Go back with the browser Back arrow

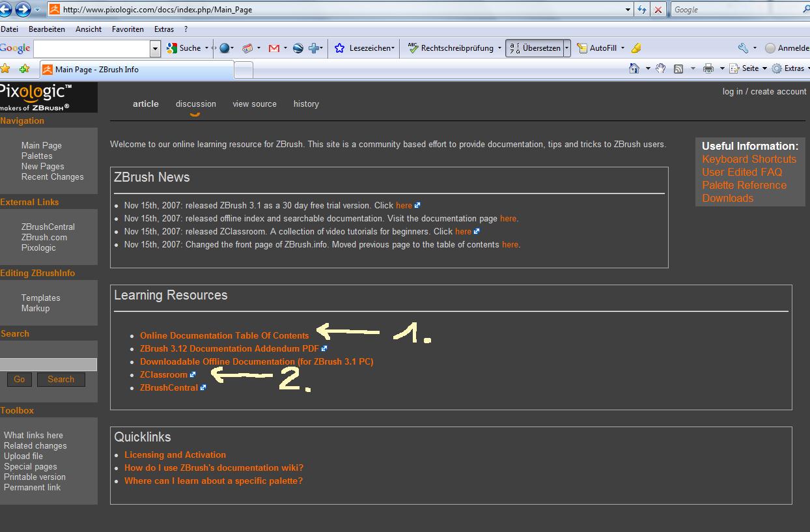coord(5,9)
